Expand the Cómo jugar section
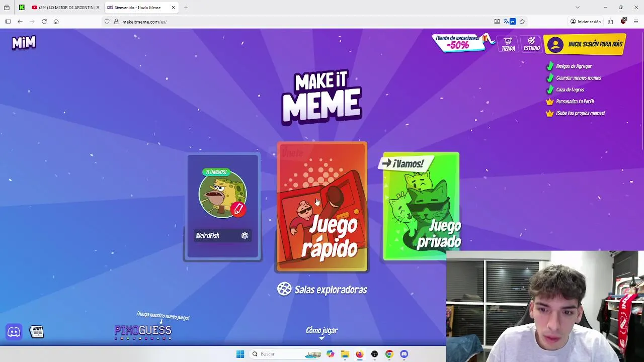644x362 pixels. pyautogui.click(x=322, y=332)
